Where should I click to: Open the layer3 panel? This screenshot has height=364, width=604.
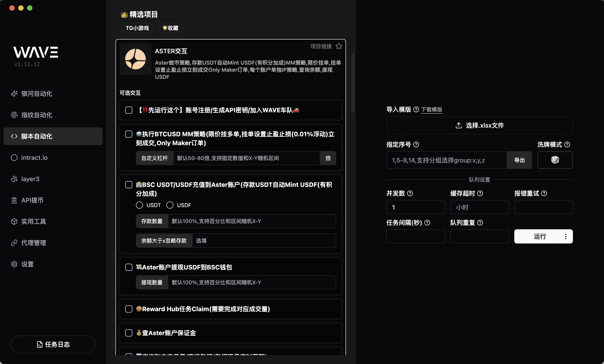[30, 179]
